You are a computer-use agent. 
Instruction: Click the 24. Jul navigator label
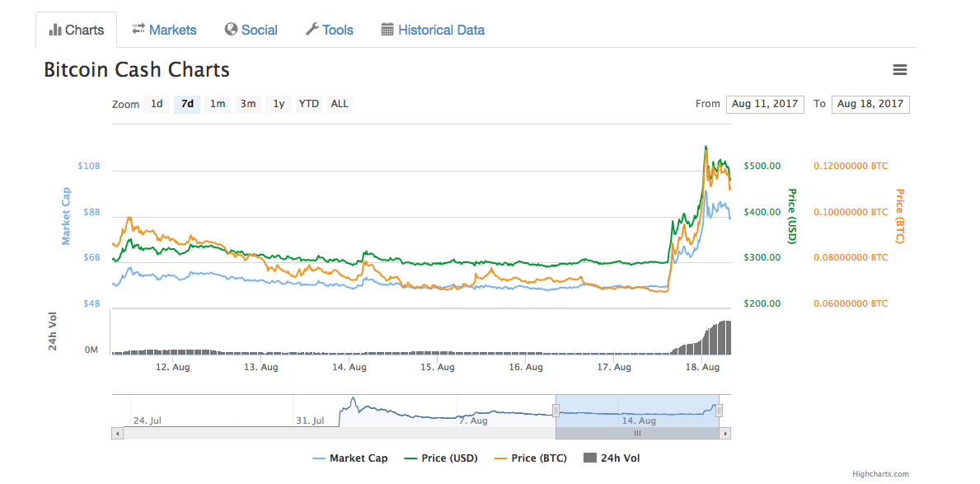click(x=148, y=421)
